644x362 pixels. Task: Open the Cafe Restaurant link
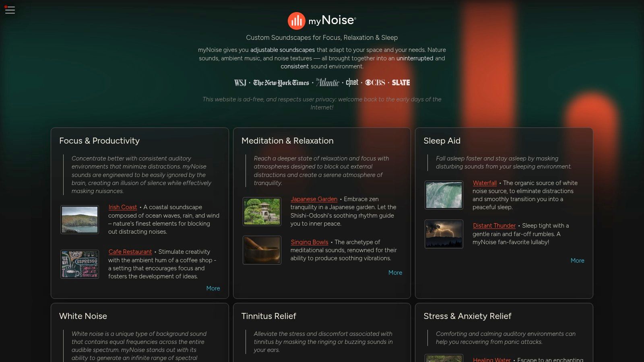[x=130, y=252]
